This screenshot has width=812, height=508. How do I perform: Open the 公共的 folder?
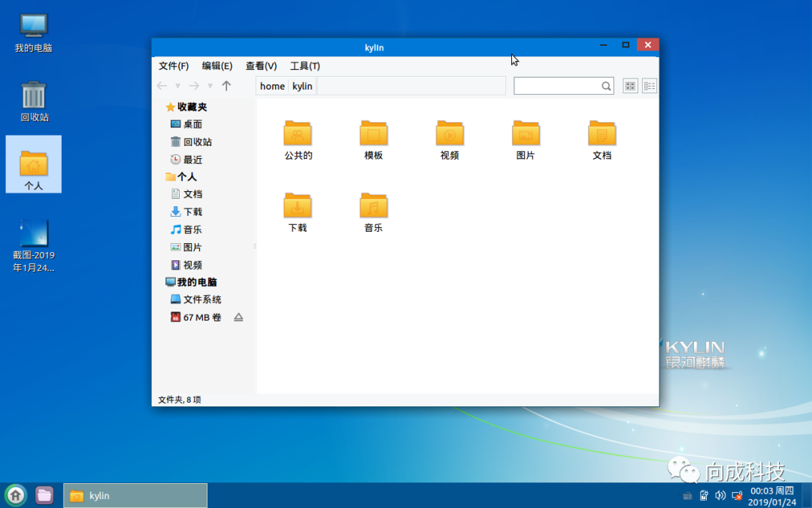(297, 135)
